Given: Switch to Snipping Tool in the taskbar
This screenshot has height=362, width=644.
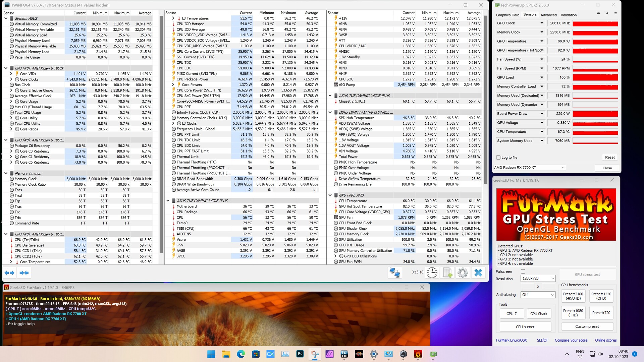Looking at the screenshot, I should point(315,354).
